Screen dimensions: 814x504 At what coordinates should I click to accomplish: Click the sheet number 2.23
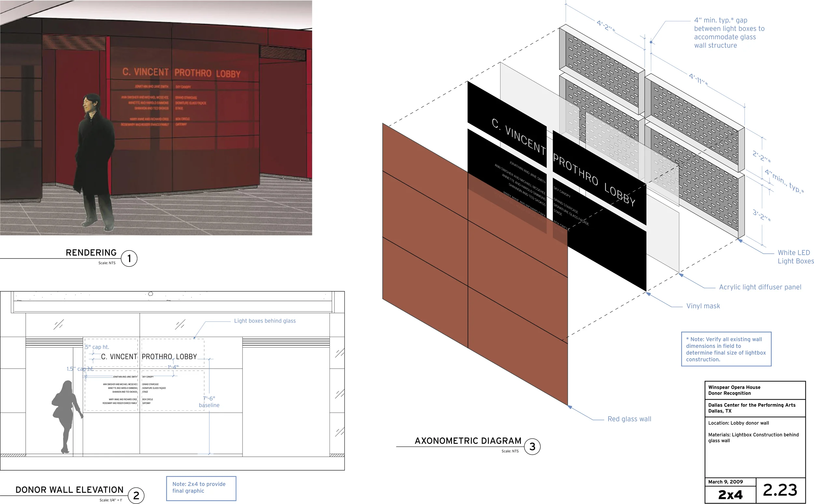780,490
